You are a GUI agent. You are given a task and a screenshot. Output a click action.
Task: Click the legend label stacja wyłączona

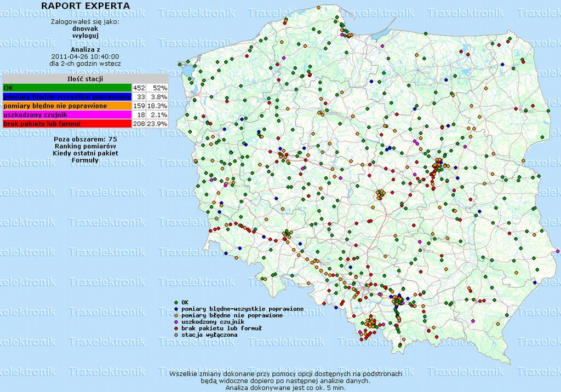(209, 335)
